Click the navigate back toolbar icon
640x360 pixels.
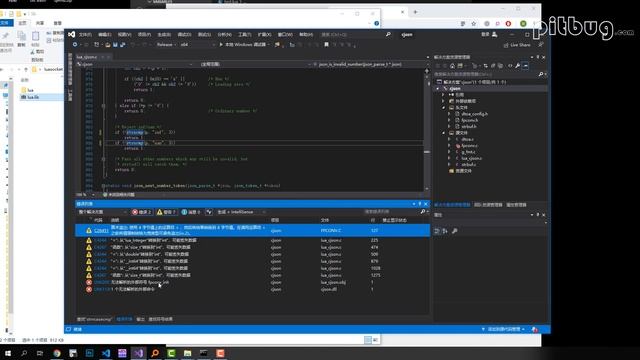75,44
